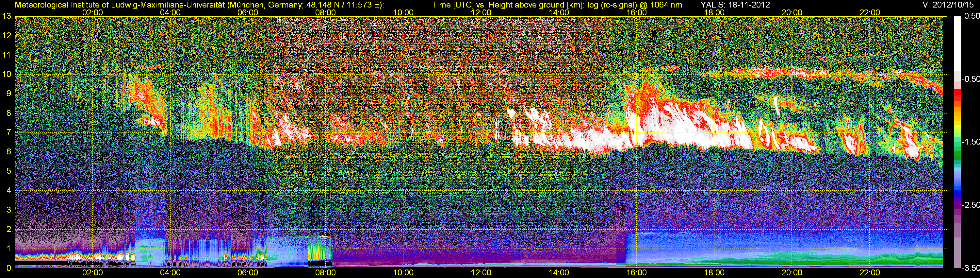
Task: Click the '13.' height axis label
Action: coord(7,16)
